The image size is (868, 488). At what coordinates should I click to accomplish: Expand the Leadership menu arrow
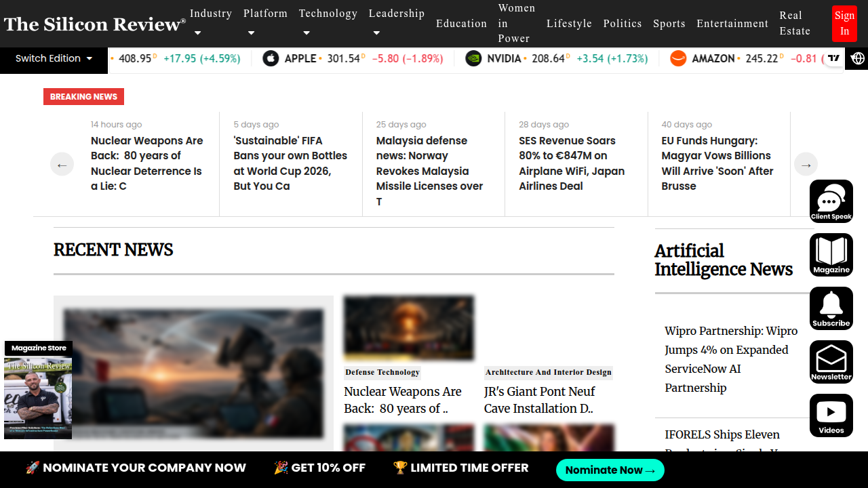click(376, 33)
